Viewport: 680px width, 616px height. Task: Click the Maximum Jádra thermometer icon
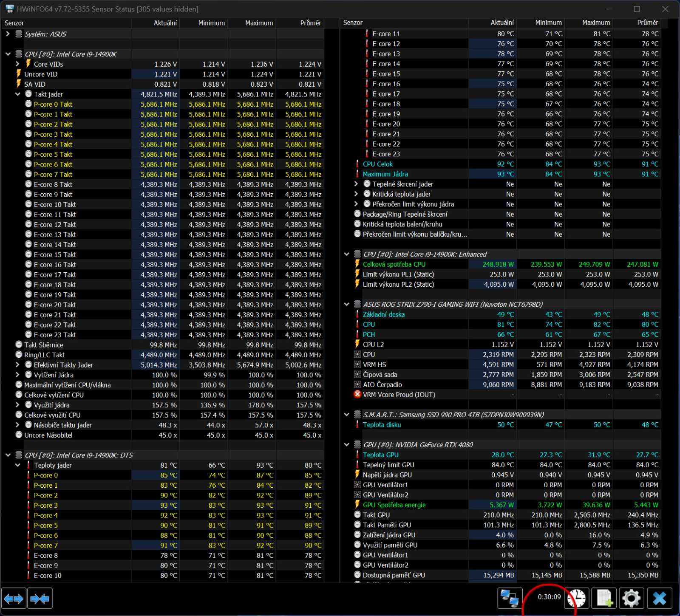point(357,174)
